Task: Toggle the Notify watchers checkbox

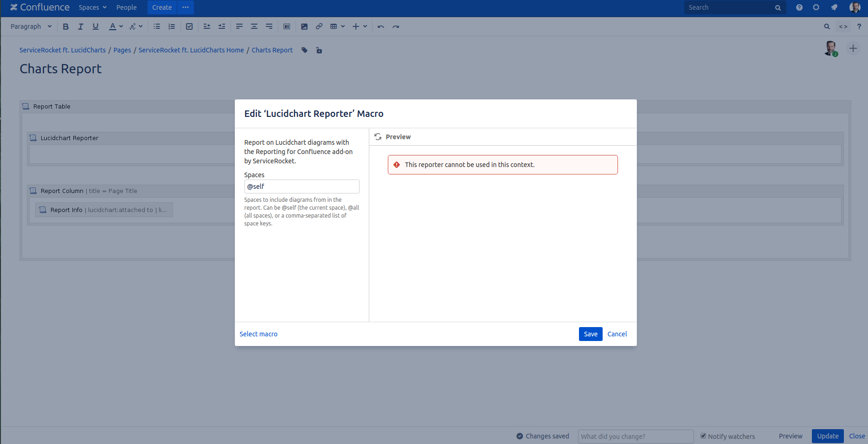Action: pyautogui.click(x=703, y=436)
